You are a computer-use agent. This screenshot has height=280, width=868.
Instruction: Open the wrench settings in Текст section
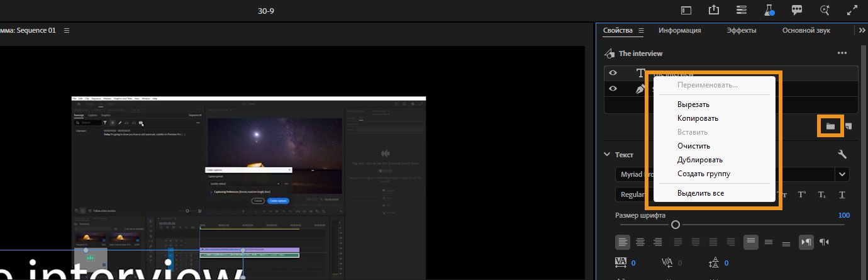pos(842,154)
